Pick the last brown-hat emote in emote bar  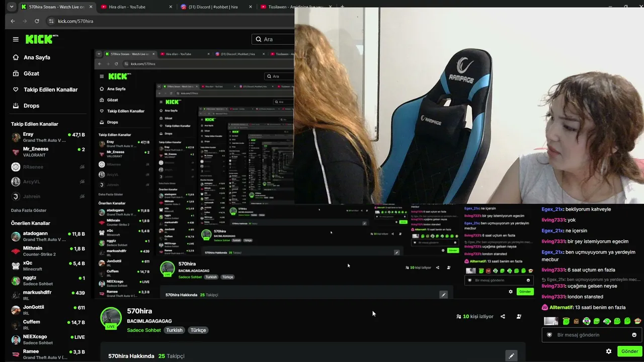point(638,321)
